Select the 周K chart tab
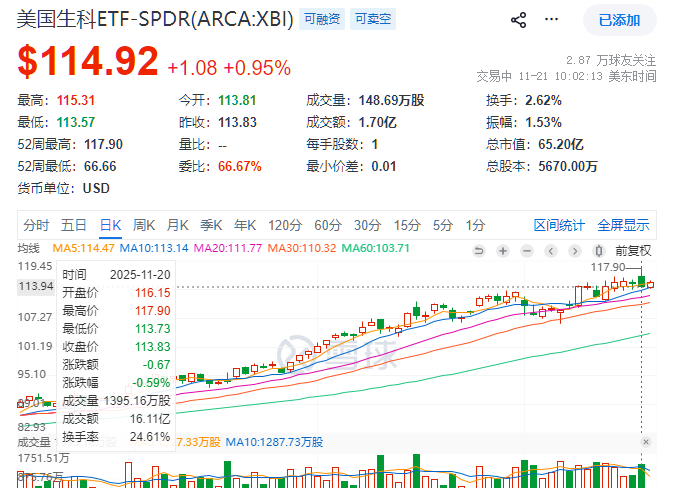The height and width of the screenshot is (488, 673). click(x=144, y=225)
